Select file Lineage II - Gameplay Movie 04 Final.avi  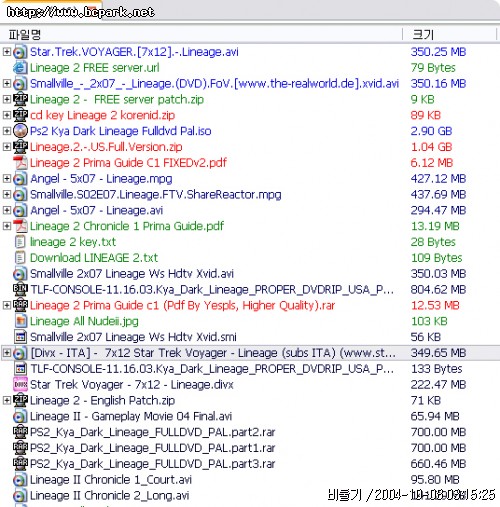click(131, 416)
